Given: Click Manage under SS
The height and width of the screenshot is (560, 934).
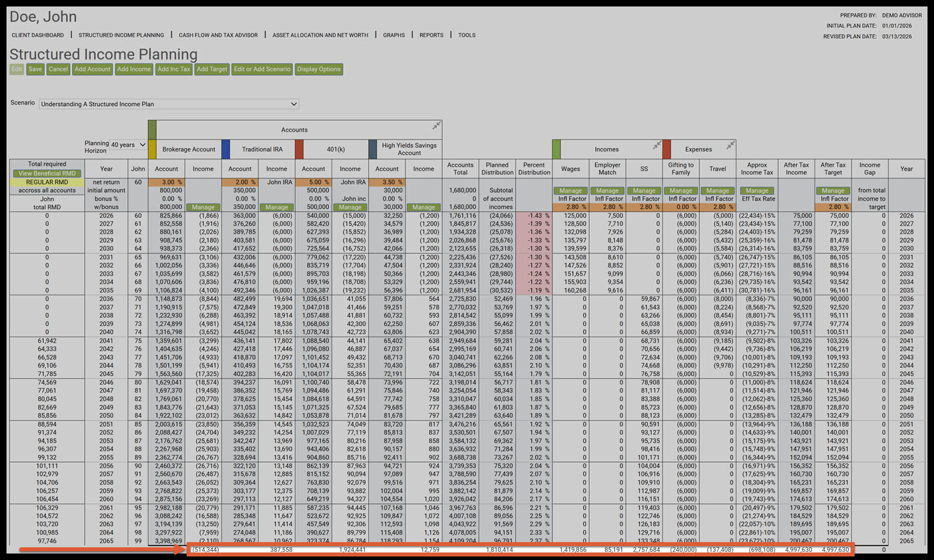Looking at the screenshot, I should 644,191.
